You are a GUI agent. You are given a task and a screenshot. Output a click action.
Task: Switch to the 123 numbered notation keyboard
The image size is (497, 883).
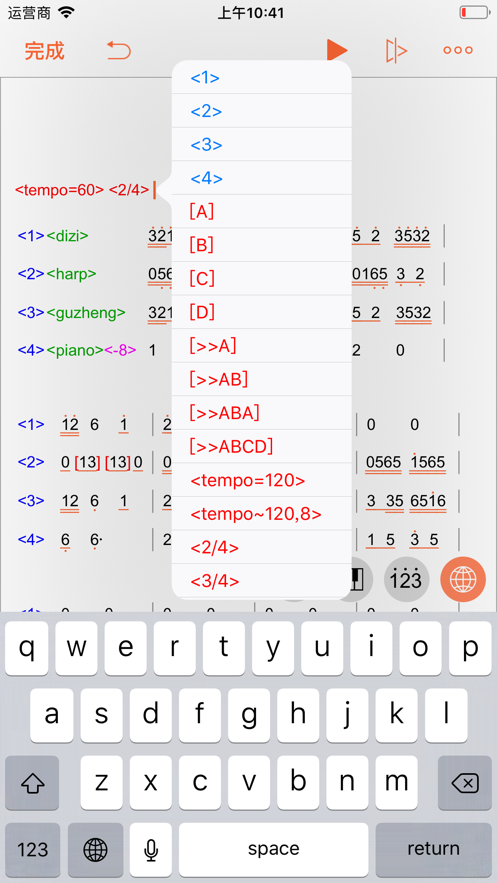(x=406, y=579)
